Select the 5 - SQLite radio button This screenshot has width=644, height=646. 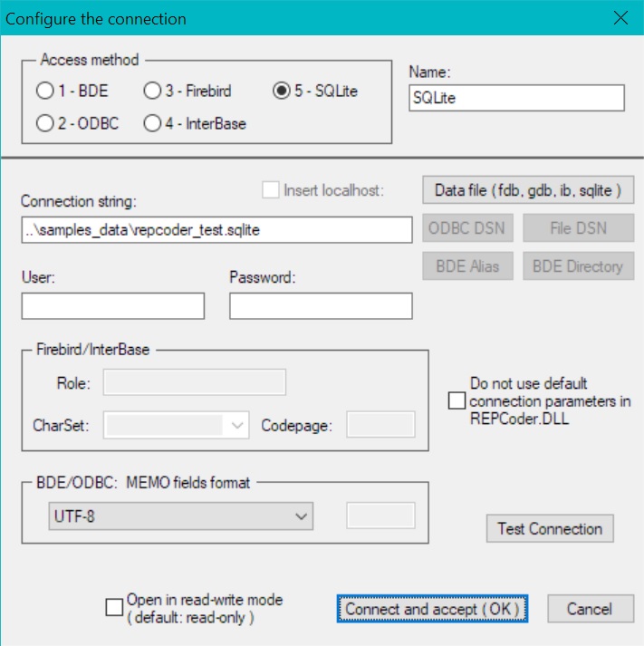point(281,92)
